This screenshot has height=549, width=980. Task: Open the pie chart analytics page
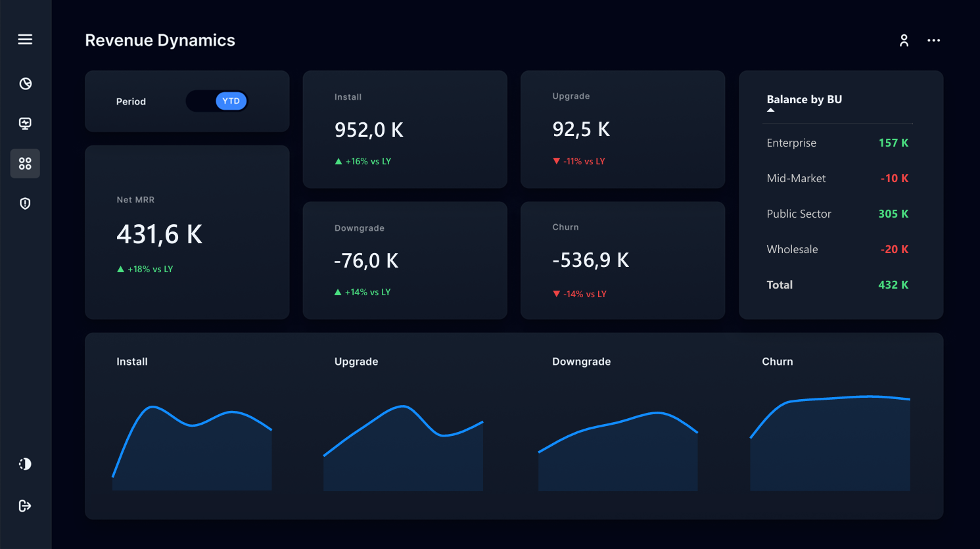(x=26, y=84)
